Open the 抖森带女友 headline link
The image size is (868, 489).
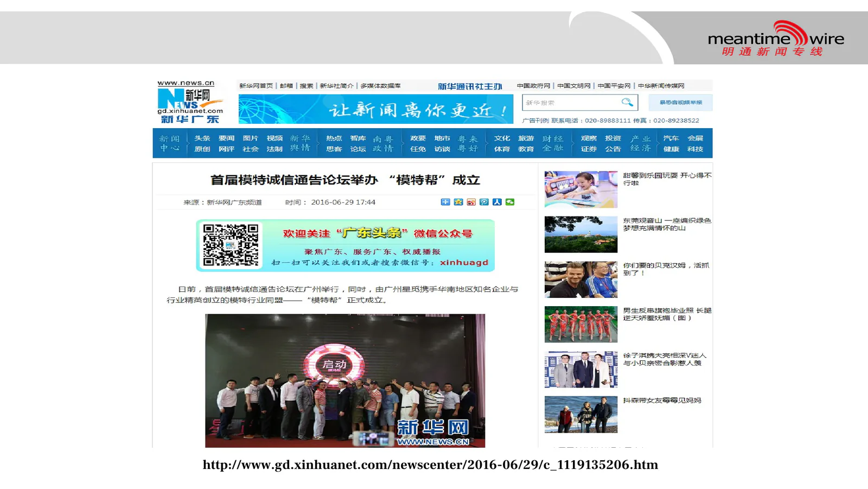pyautogui.click(x=662, y=401)
